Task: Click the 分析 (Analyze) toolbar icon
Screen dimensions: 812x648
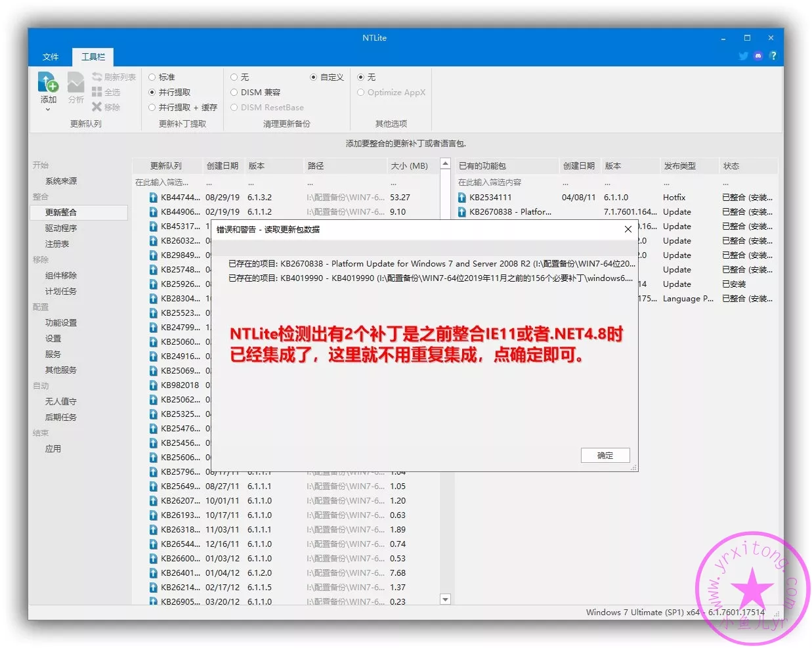Action: [x=76, y=83]
